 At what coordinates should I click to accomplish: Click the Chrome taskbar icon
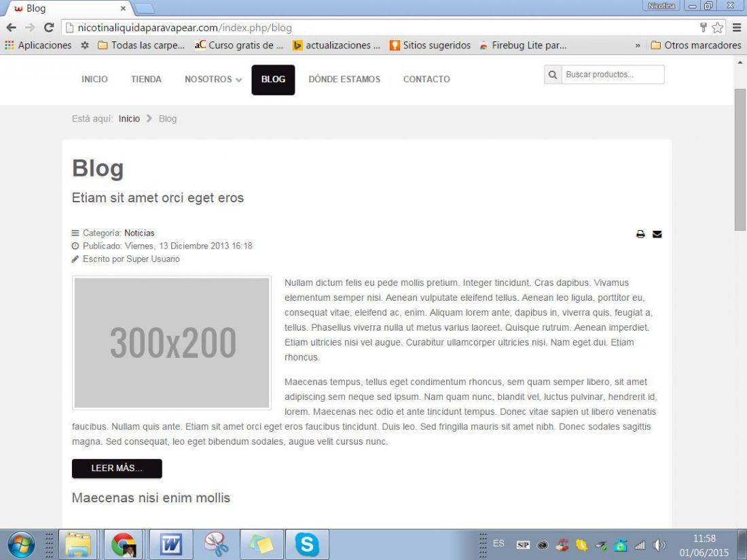point(123,544)
